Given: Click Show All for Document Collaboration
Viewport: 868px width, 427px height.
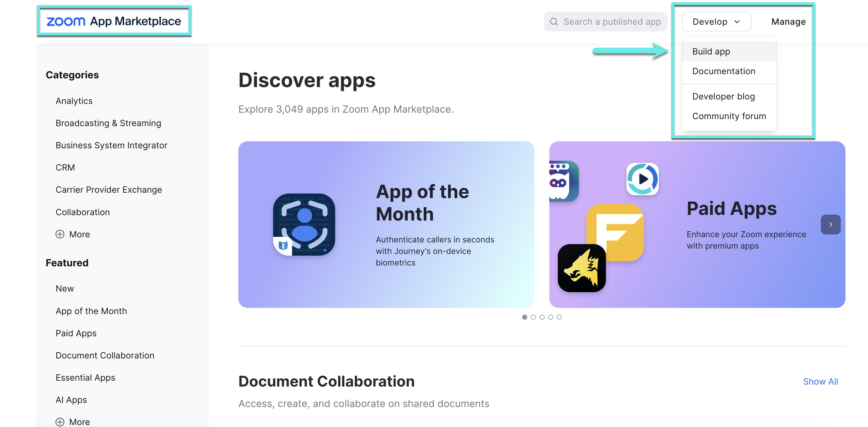Looking at the screenshot, I should (x=820, y=381).
